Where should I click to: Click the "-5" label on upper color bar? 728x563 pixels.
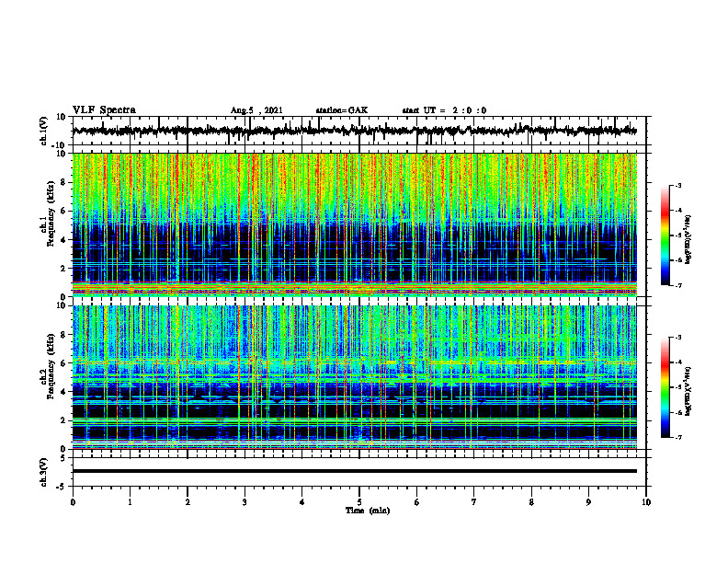(x=678, y=236)
